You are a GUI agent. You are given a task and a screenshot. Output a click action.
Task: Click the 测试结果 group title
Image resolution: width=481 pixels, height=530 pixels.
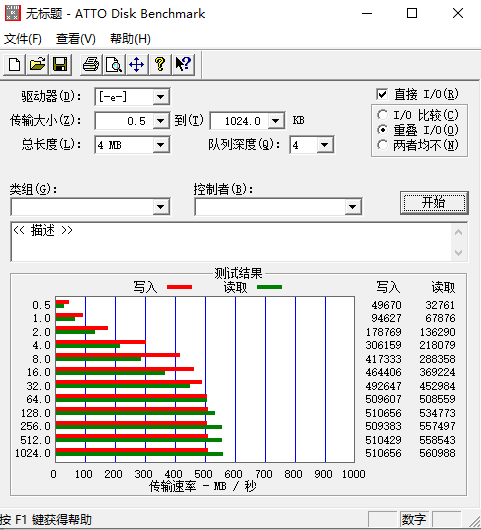pos(238,273)
